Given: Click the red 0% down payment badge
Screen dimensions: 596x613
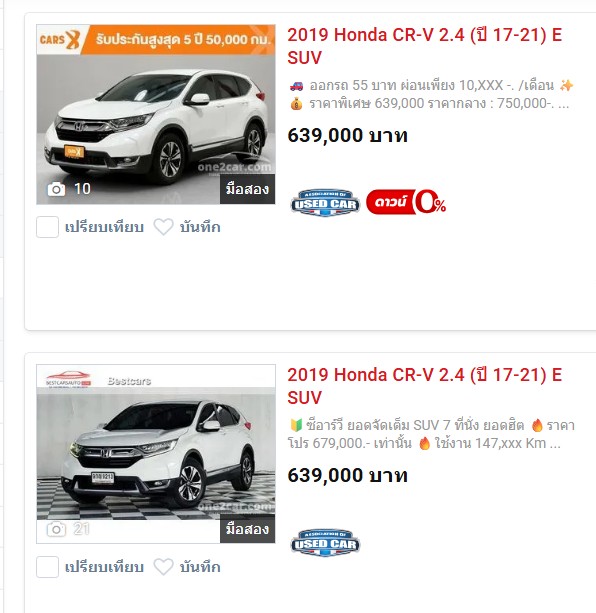Looking at the screenshot, I should (406, 202).
